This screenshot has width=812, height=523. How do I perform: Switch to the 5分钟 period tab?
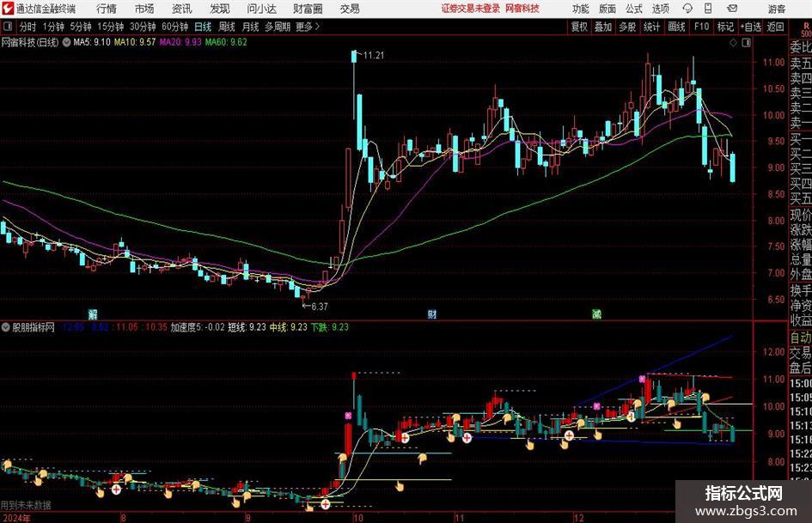click(x=81, y=27)
